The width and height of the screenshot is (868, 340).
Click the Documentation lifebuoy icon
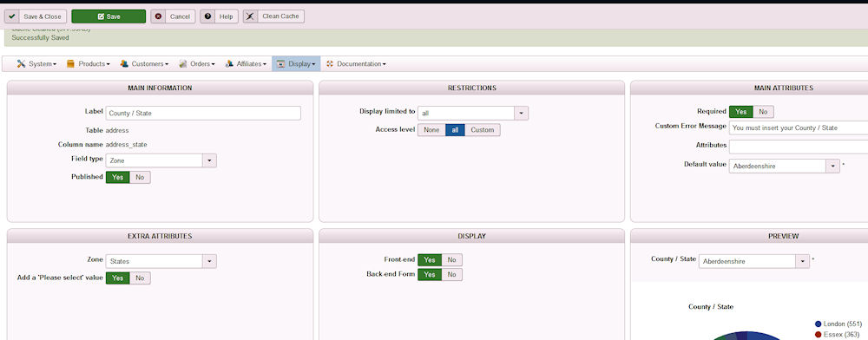pyautogui.click(x=330, y=63)
